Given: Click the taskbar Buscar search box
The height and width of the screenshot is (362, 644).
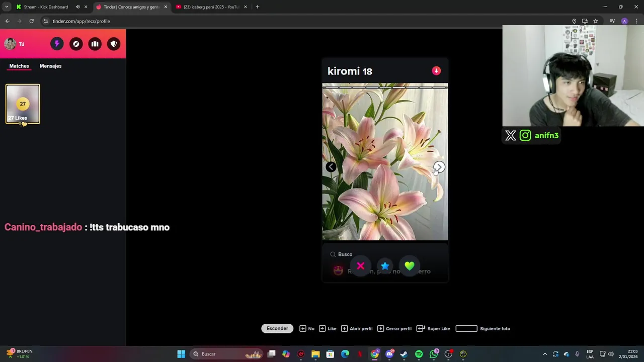Looking at the screenshot, I should click(226, 354).
